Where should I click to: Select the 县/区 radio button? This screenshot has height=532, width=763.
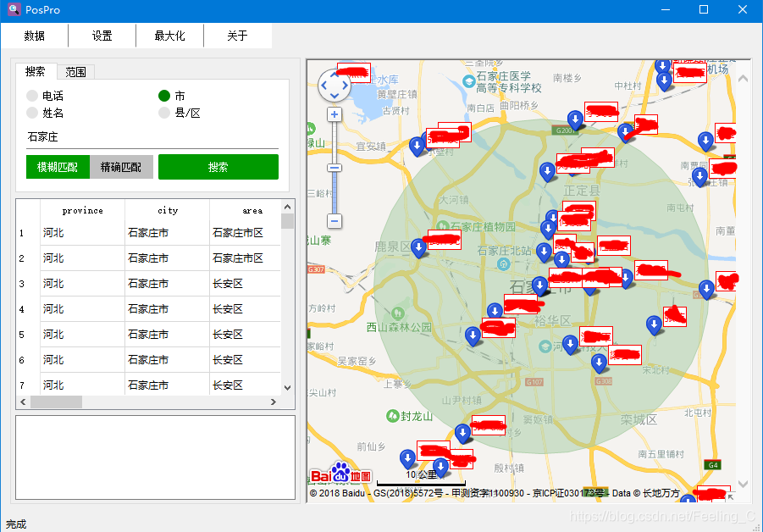pos(164,113)
